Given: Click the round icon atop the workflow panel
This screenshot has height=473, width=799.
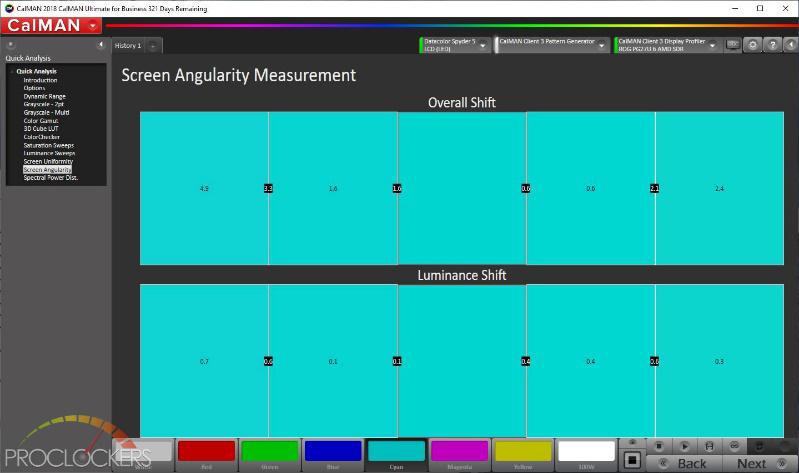Looking at the screenshot, I should point(11,45).
